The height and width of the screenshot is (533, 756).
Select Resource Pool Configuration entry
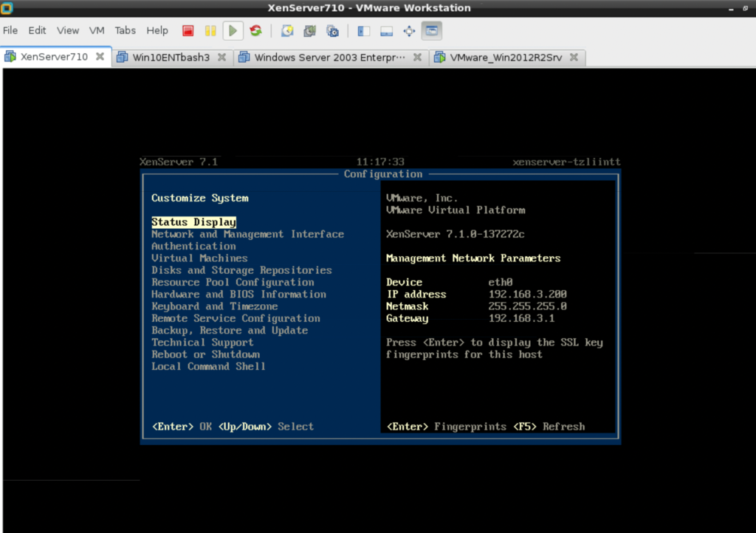tap(233, 283)
